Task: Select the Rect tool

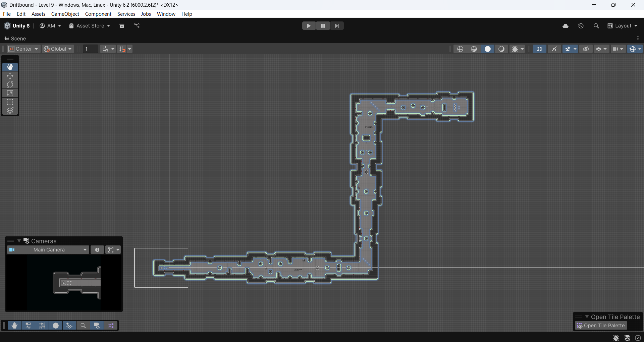Action: pos(10,102)
